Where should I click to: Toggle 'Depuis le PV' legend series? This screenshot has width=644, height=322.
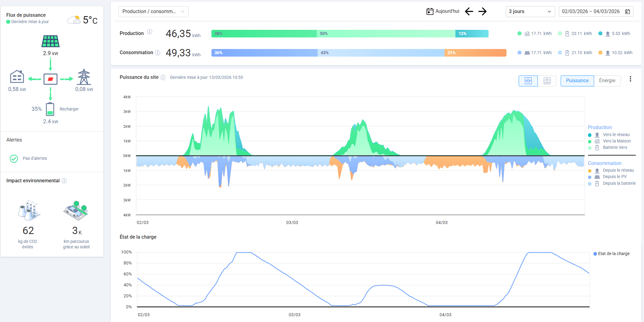pyautogui.click(x=614, y=177)
